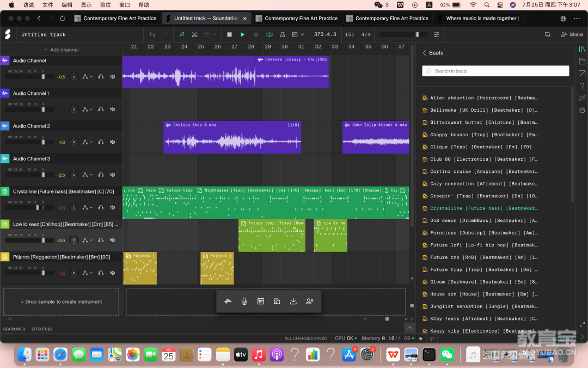
Task: Open automation dropdown for Pájaros channel
Action: (x=87, y=273)
